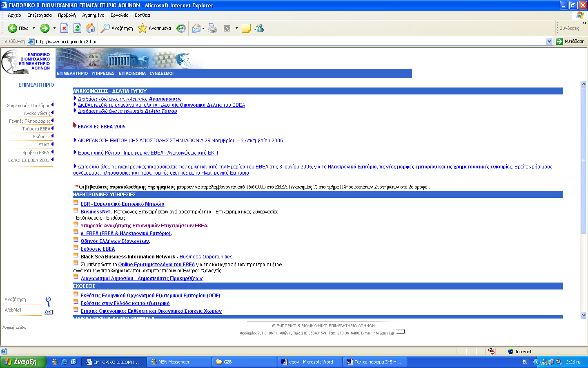Viewport: 588px width, 368px height.
Task: Click the EL language indicator in system tray
Action: tap(525, 362)
